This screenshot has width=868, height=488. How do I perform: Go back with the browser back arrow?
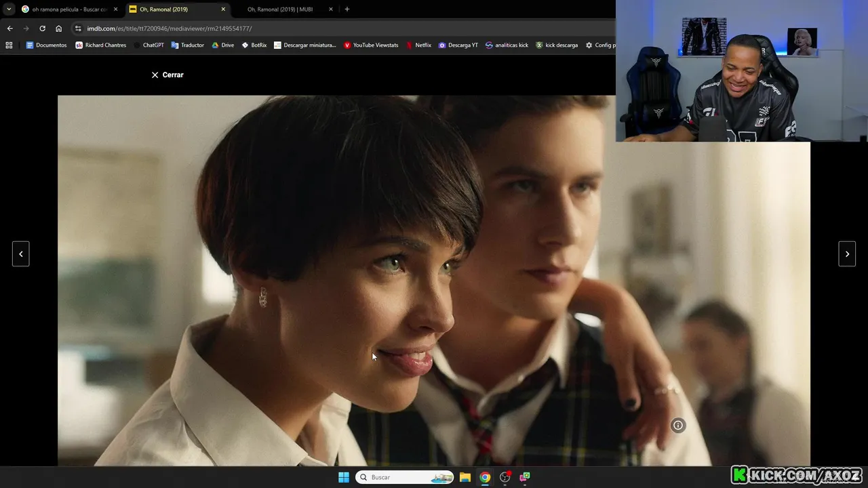[x=9, y=28]
